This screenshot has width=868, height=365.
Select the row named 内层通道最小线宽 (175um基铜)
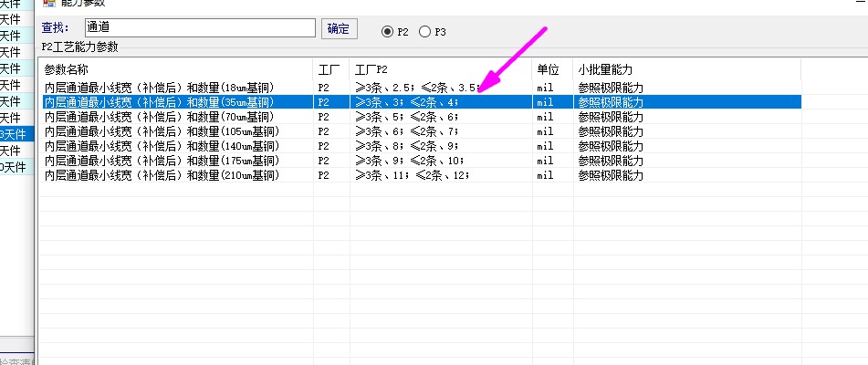coord(162,161)
